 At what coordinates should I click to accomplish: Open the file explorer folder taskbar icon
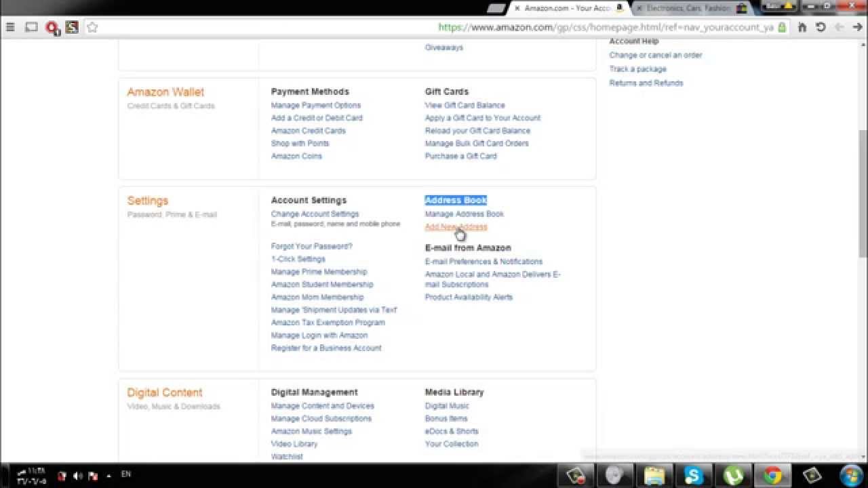point(654,475)
